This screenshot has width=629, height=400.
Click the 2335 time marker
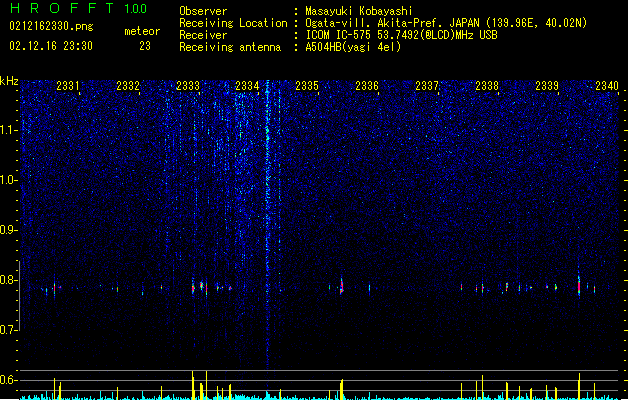pyautogui.click(x=307, y=85)
